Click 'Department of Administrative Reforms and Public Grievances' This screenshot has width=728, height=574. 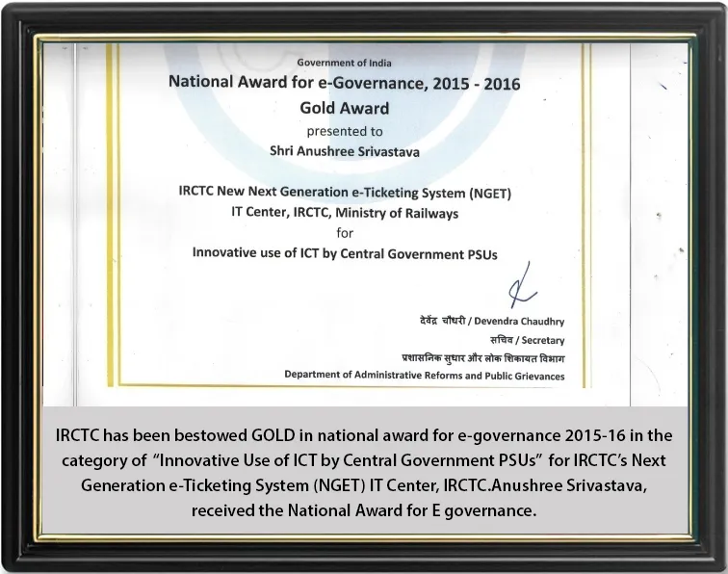[x=425, y=376]
